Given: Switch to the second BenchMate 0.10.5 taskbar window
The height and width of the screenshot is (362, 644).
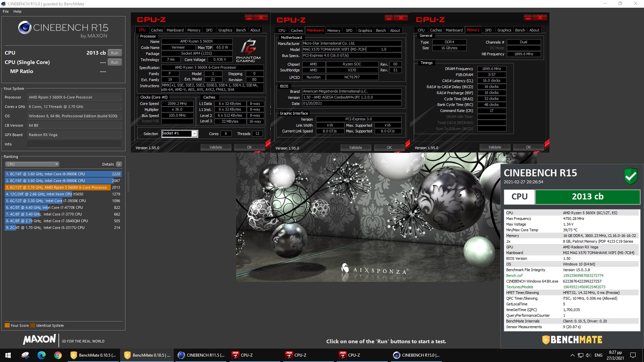Looking at the screenshot, I should [x=147, y=355].
